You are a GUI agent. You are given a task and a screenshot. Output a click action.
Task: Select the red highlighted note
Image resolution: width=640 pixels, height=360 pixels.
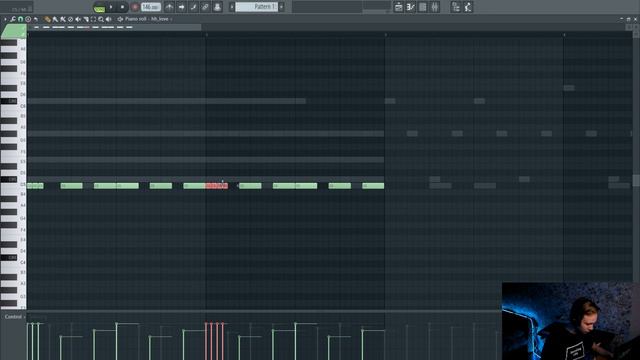coord(217,186)
